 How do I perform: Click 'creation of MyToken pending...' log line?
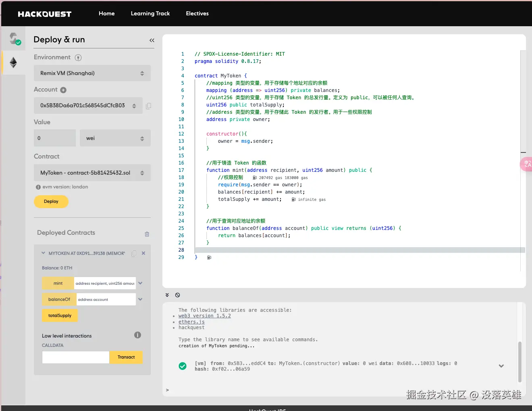click(216, 346)
